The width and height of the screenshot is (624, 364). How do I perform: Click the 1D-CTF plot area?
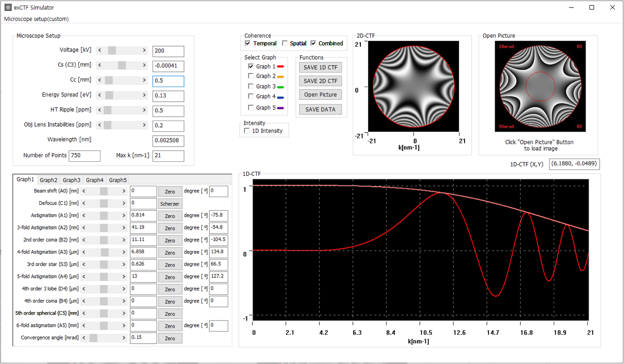421,250
